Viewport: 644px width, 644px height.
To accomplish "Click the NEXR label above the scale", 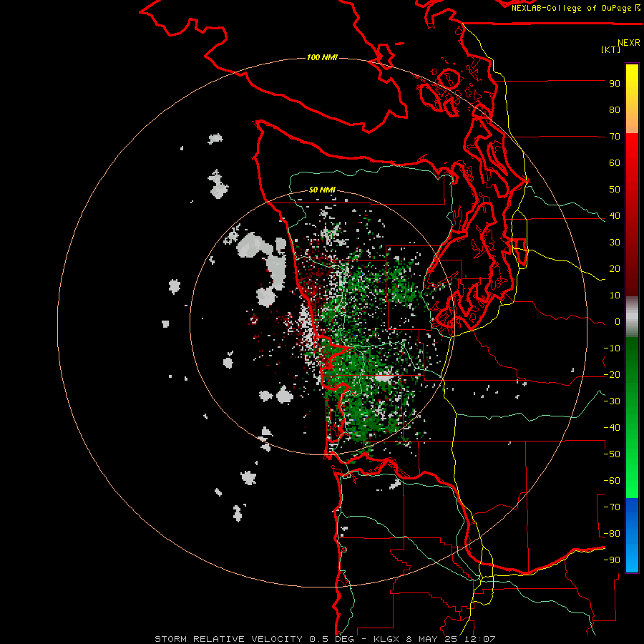I will [629, 43].
